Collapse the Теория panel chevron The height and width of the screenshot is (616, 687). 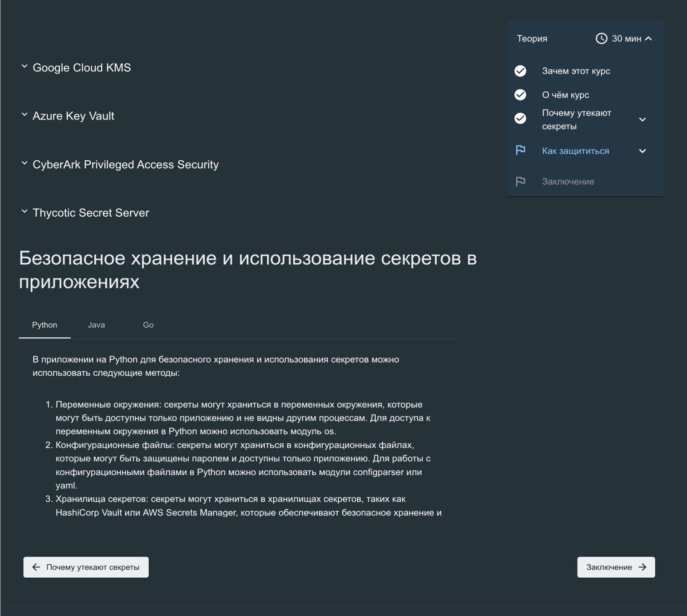coord(648,38)
